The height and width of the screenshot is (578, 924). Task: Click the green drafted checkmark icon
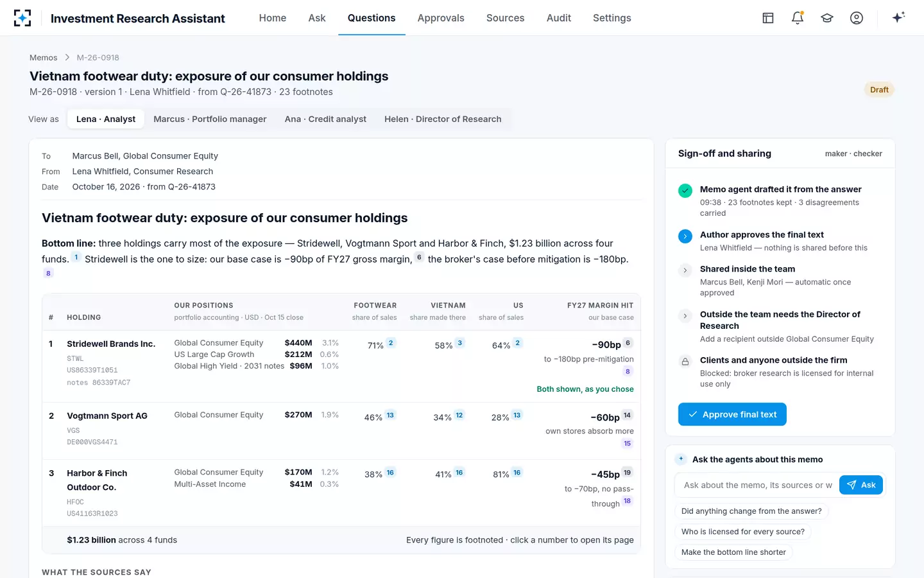point(685,191)
